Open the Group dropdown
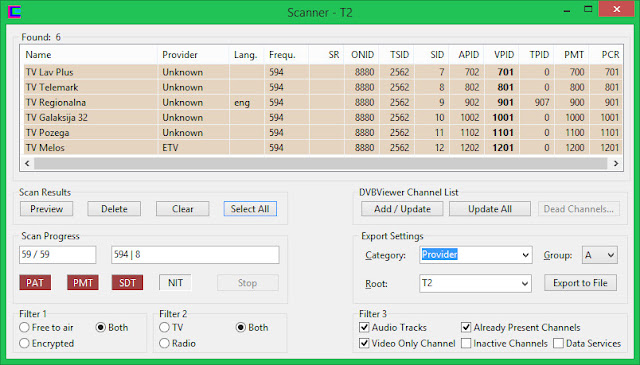640x365 pixels. coord(600,255)
